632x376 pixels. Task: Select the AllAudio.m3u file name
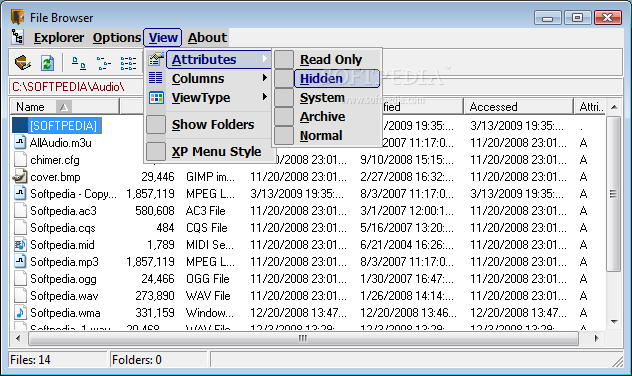click(60, 143)
